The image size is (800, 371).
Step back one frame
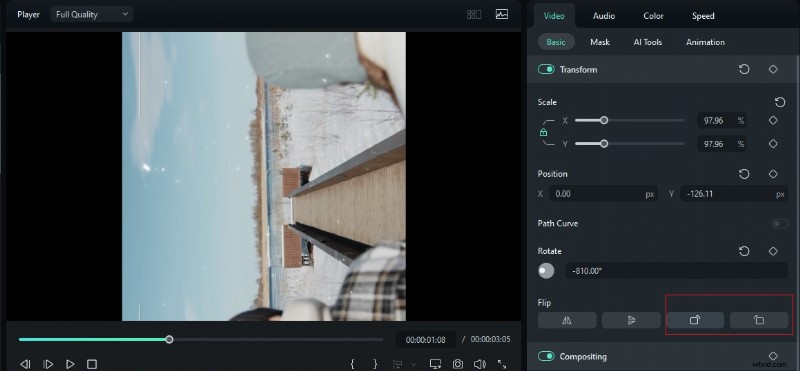coord(24,364)
